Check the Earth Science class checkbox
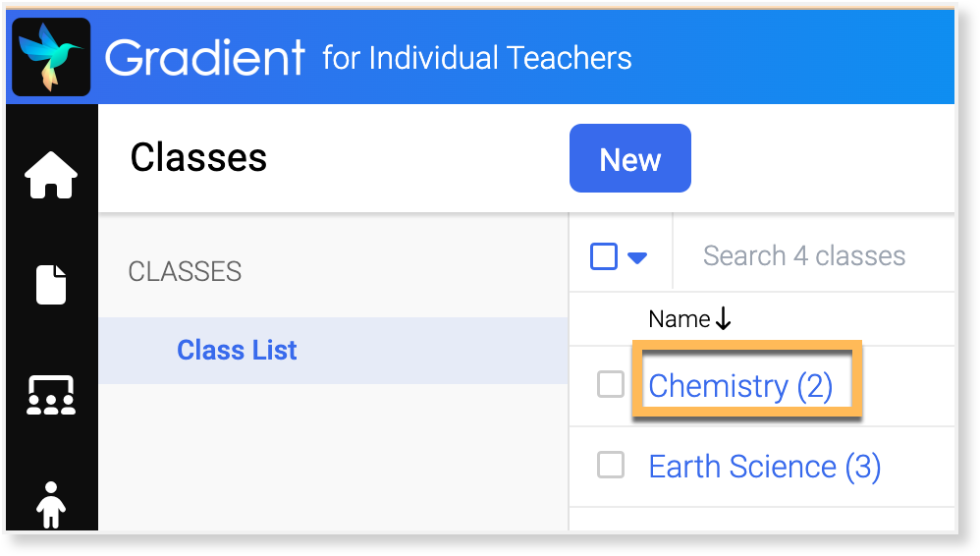This screenshot has width=980, height=556. 611,466
